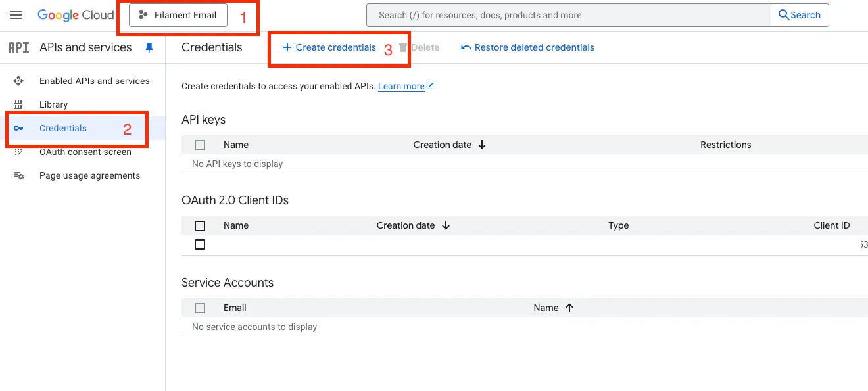868x391 pixels.
Task: Click the plus icon of Create credentials
Action: 287,47
